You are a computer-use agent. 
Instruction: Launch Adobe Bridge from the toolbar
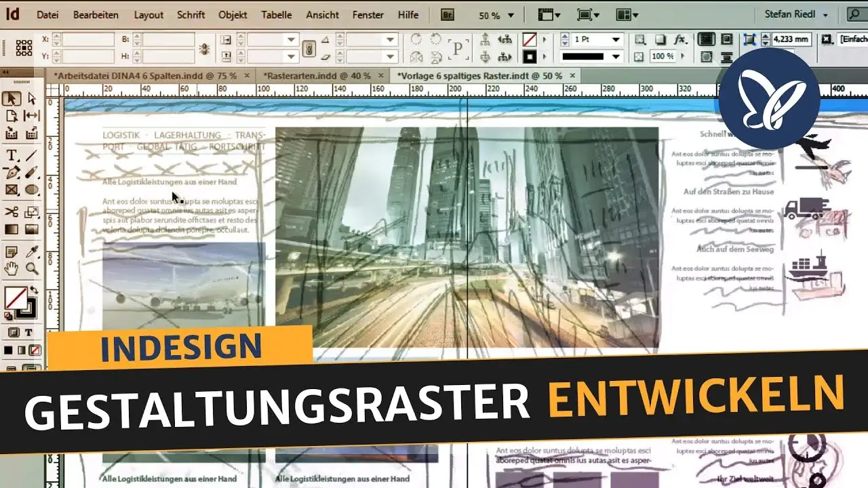447,14
